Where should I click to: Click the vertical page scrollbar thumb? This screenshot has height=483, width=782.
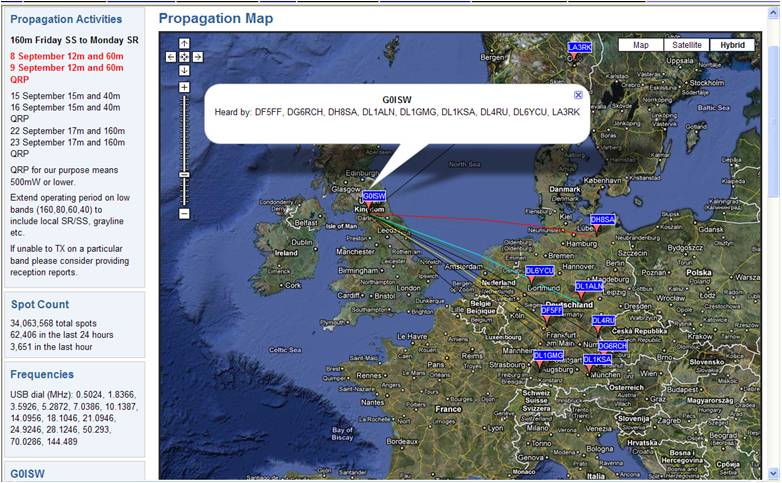click(774, 121)
